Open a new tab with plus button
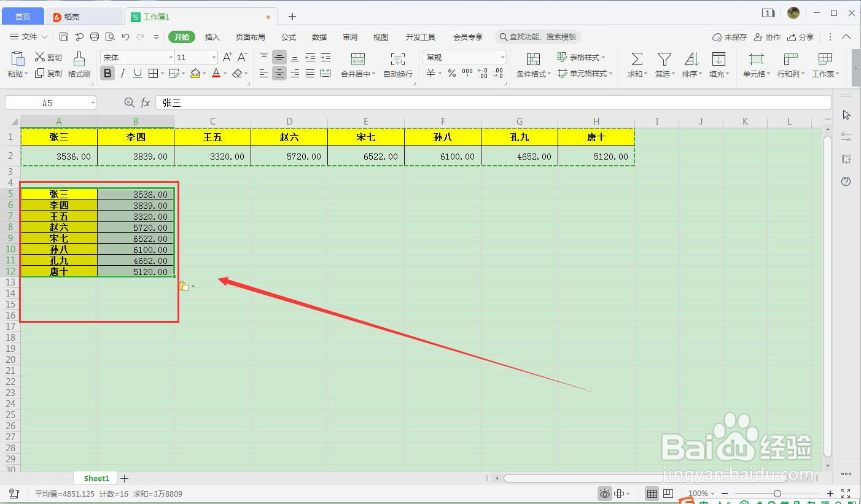Image resolution: width=861 pixels, height=504 pixels. (292, 17)
